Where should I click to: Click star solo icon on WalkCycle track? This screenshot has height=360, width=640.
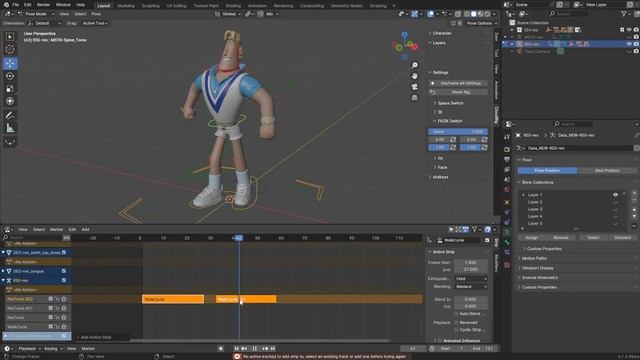click(64, 327)
